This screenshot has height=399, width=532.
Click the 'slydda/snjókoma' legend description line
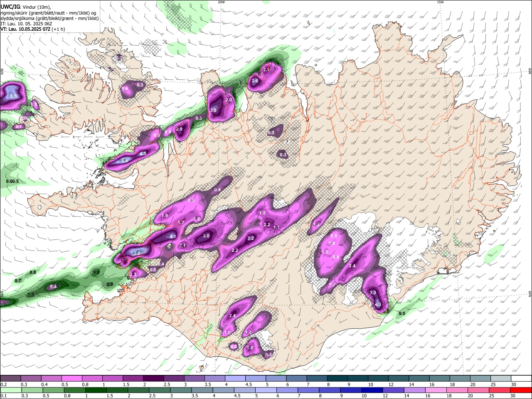[49, 18]
